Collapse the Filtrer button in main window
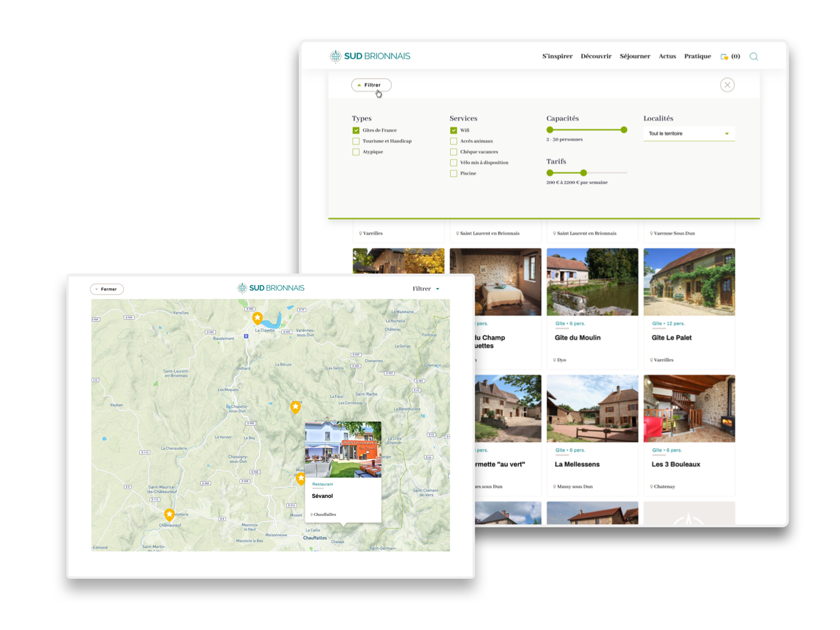The height and width of the screenshot is (630, 840). coord(371,85)
